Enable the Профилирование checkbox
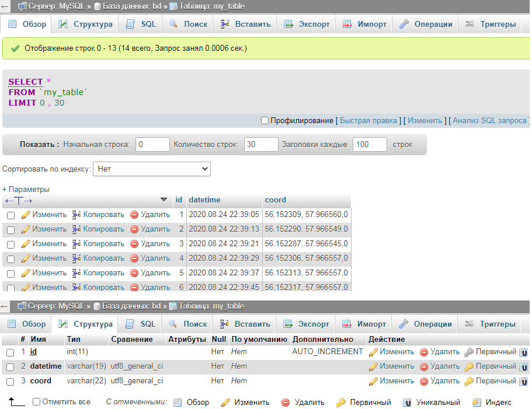The width and height of the screenshot is (532, 409). (x=265, y=121)
